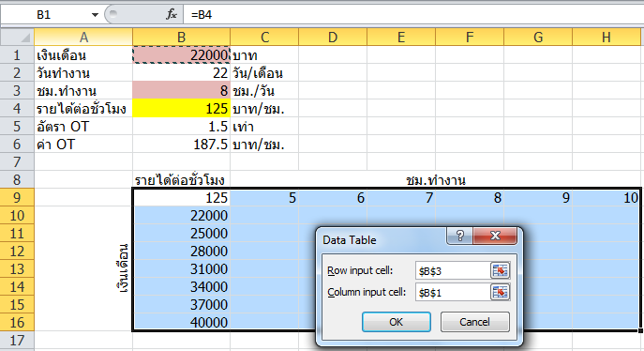644x351 pixels.
Task: Select column G header
Action: 538,38
